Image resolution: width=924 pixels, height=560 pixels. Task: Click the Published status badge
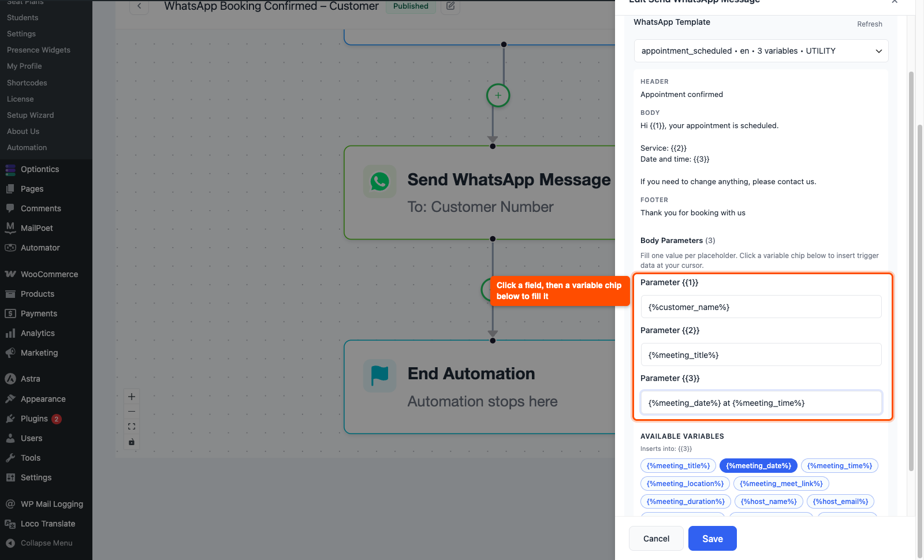click(x=411, y=6)
